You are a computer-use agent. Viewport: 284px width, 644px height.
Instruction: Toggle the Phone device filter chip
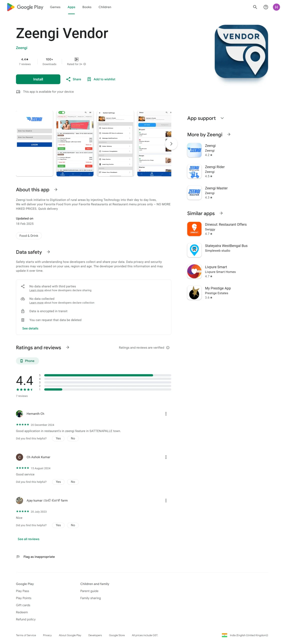tap(27, 360)
